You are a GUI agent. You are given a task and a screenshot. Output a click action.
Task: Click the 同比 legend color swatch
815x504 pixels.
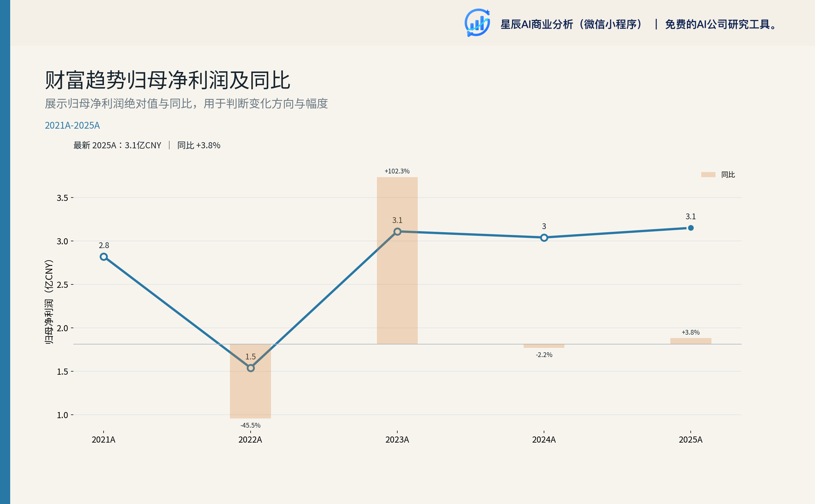708,174
